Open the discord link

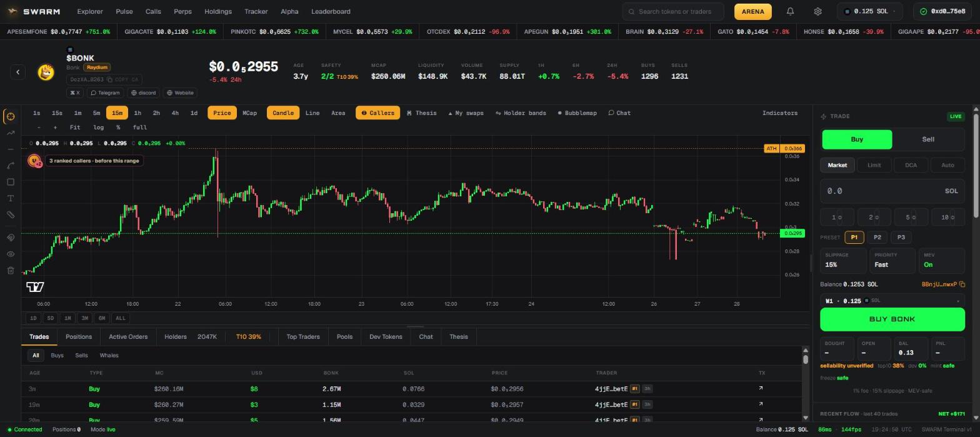[x=143, y=93]
